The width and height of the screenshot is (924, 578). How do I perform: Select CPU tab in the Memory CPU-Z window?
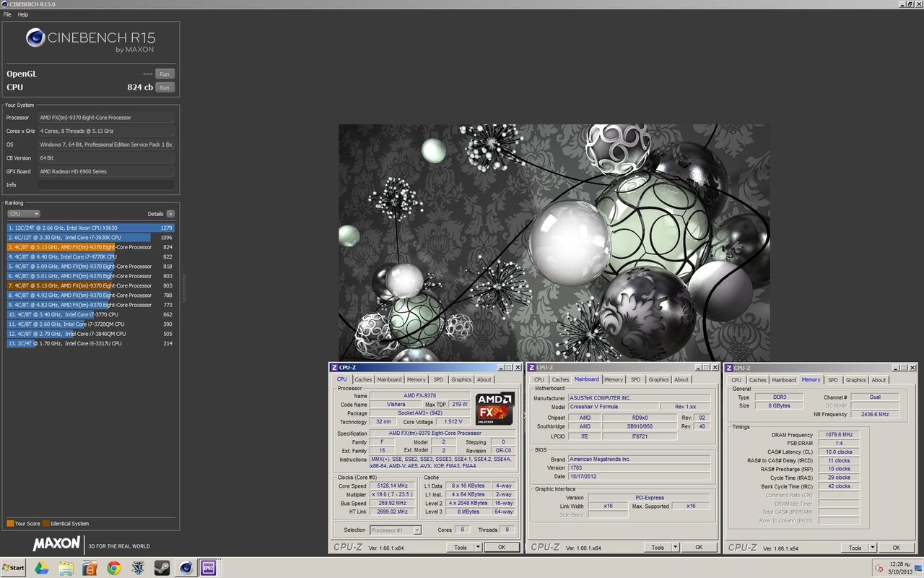click(x=736, y=380)
